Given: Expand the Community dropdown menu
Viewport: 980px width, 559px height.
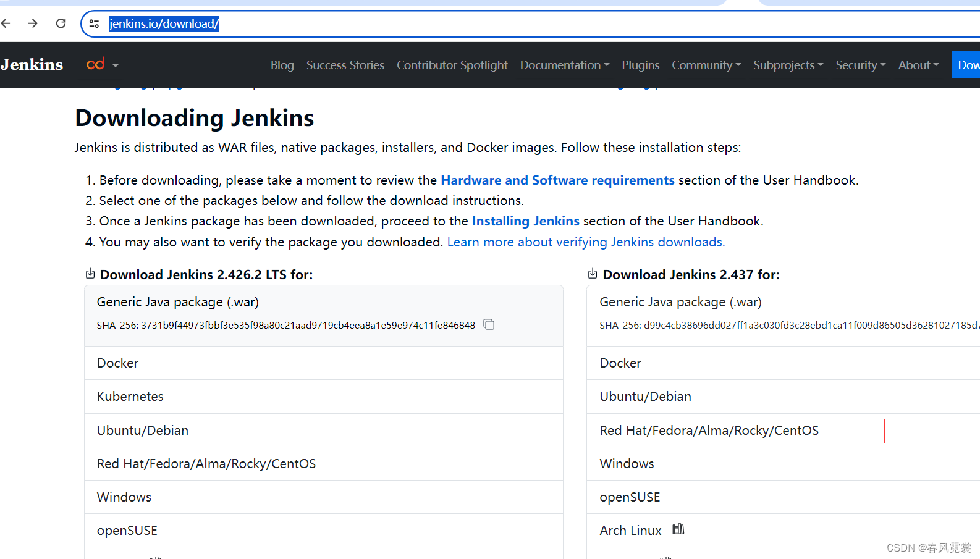Looking at the screenshot, I should coord(706,65).
